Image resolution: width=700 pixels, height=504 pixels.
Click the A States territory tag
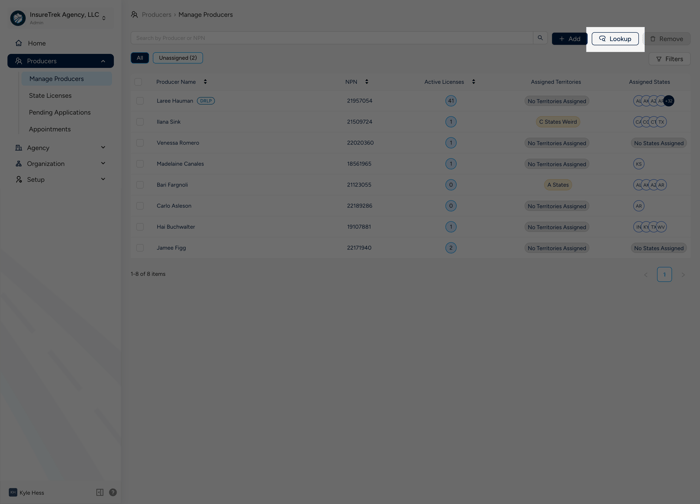tap(558, 185)
